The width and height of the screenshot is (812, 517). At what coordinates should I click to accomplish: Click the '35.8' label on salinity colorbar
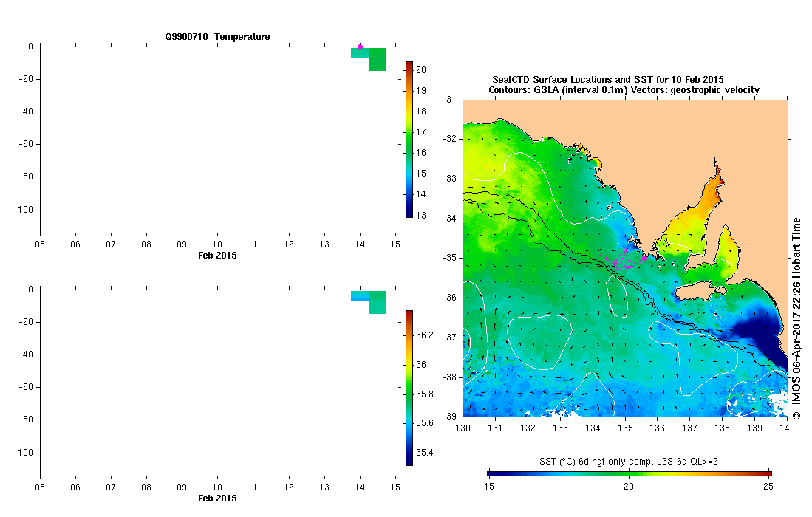click(x=425, y=394)
